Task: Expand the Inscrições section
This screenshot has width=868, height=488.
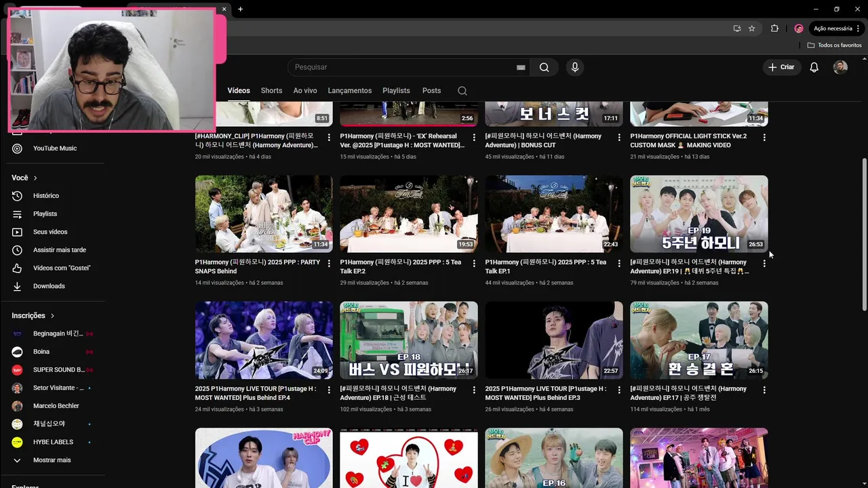Action: pos(33,316)
